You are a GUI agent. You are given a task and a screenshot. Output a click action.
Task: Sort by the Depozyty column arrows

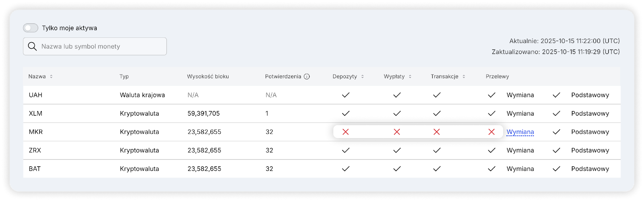click(x=362, y=77)
